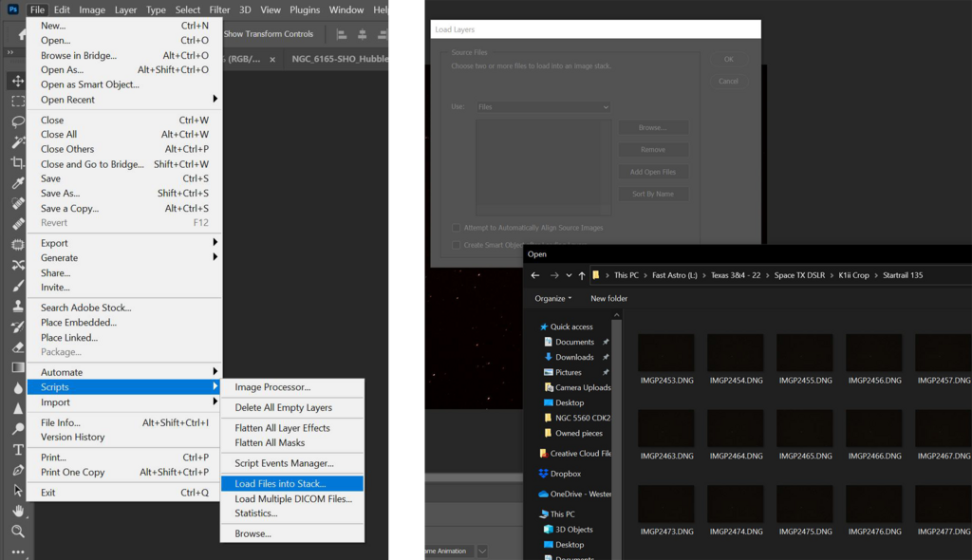The image size is (972, 560).
Task: Open Dropbox in the navigation pane
Action: [560, 474]
